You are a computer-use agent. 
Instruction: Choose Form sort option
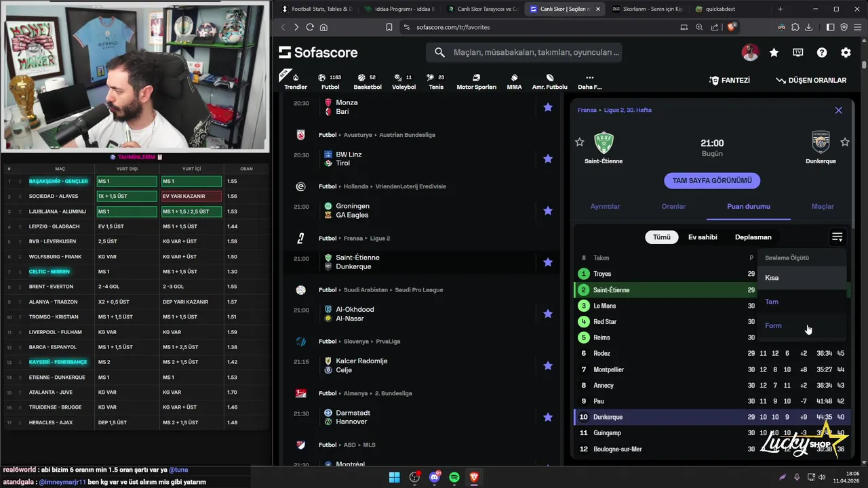(x=802, y=326)
